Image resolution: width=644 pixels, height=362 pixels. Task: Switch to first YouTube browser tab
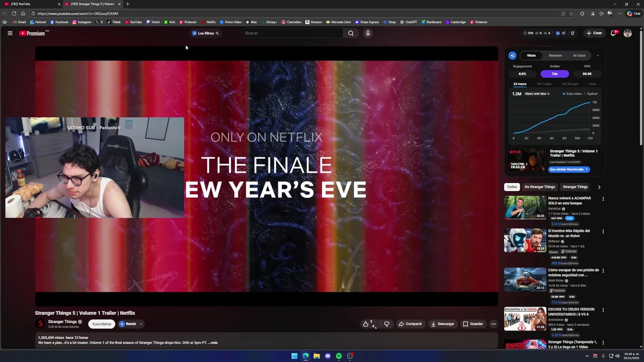coord(31,4)
